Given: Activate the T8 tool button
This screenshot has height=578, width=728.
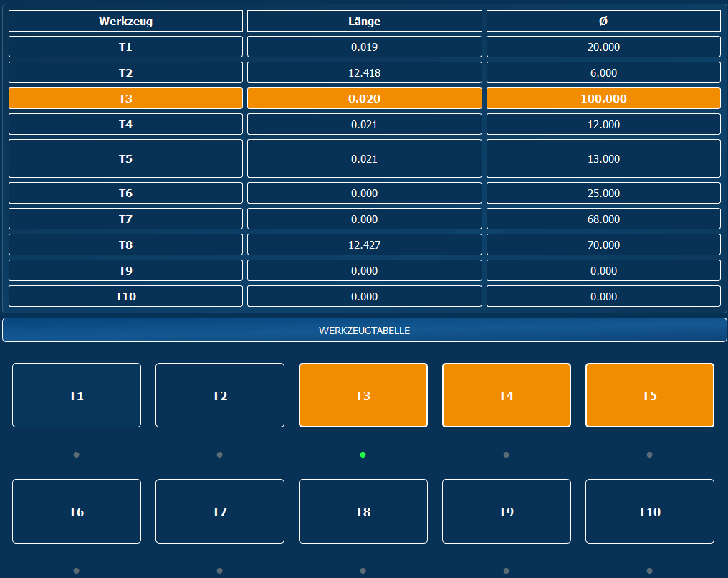Looking at the screenshot, I should coord(363,511).
